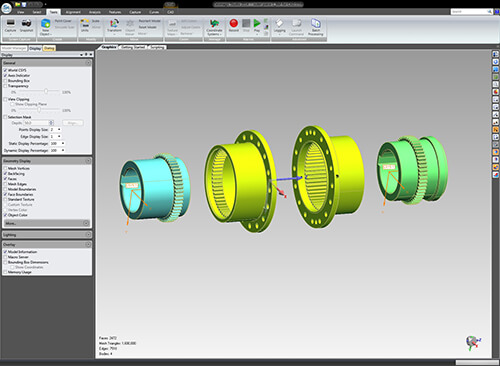Toggle the World CSYS checkbox
The height and width of the screenshot is (366, 500).
(x=5, y=70)
